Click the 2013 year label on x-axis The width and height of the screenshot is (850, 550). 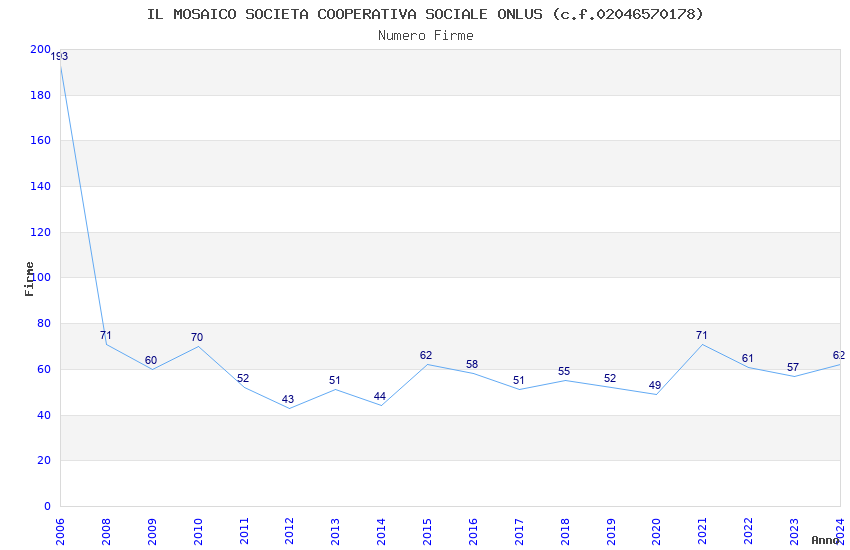336,532
